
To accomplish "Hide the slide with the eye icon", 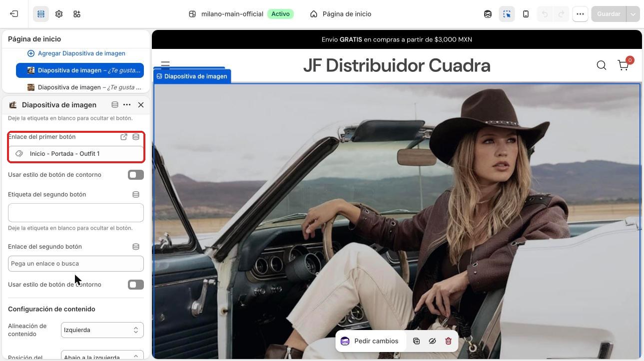I will tap(432, 341).
